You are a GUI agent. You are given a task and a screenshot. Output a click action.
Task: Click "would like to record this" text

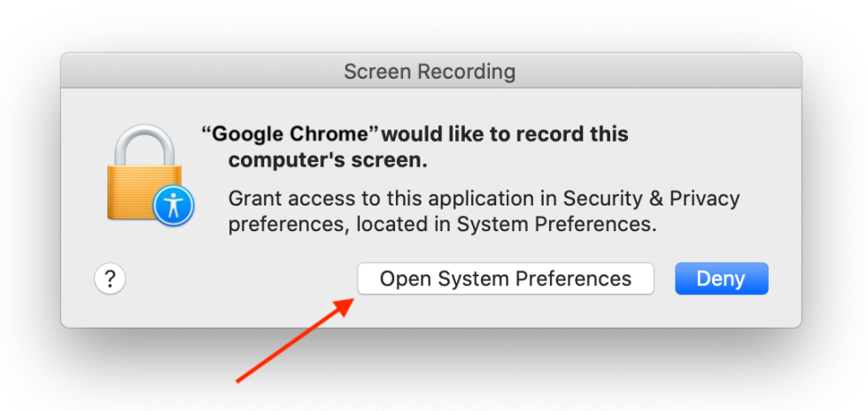click(x=506, y=134)
